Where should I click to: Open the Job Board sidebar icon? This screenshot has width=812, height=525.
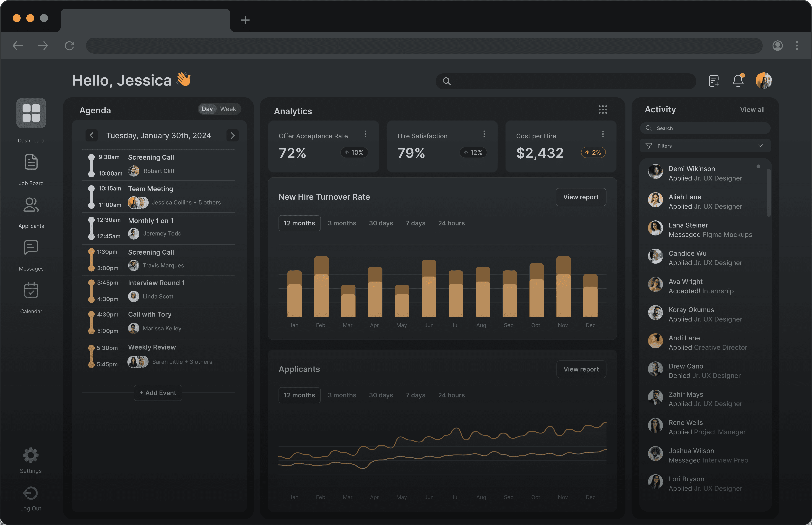click(x=31, y=162)
